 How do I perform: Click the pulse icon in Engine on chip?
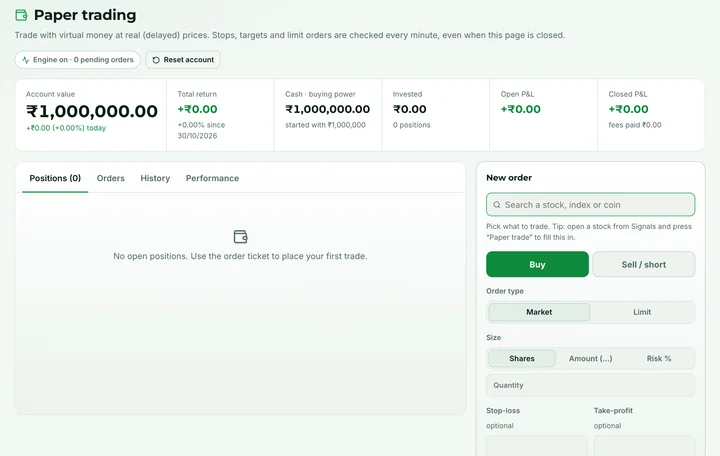pos(26,60)
